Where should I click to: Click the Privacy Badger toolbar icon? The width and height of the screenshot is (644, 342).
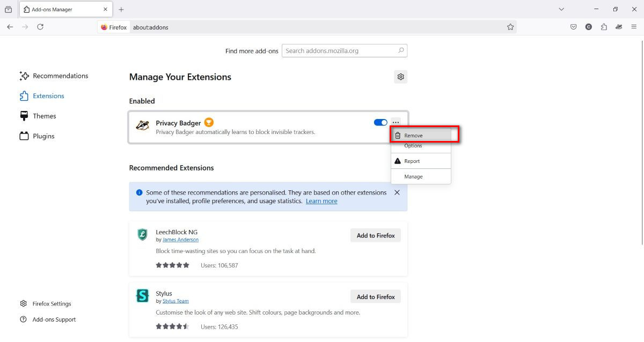pyautogui.click(x=619, y=27)
